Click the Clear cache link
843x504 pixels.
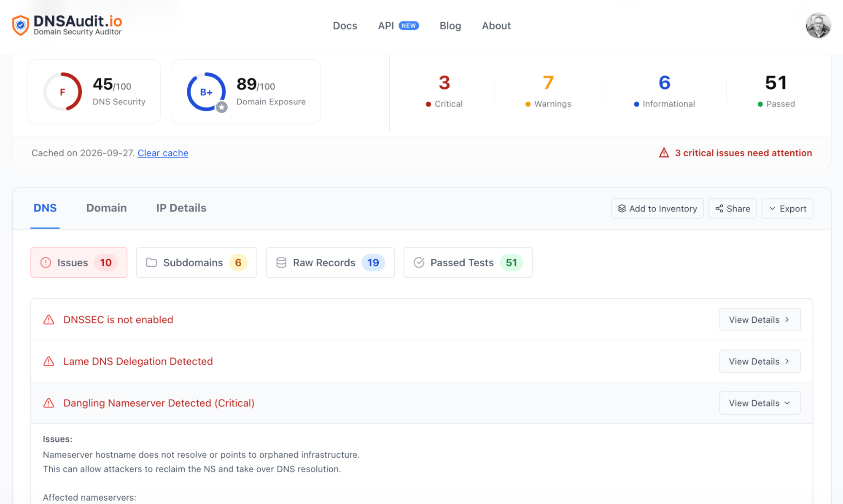163,153
